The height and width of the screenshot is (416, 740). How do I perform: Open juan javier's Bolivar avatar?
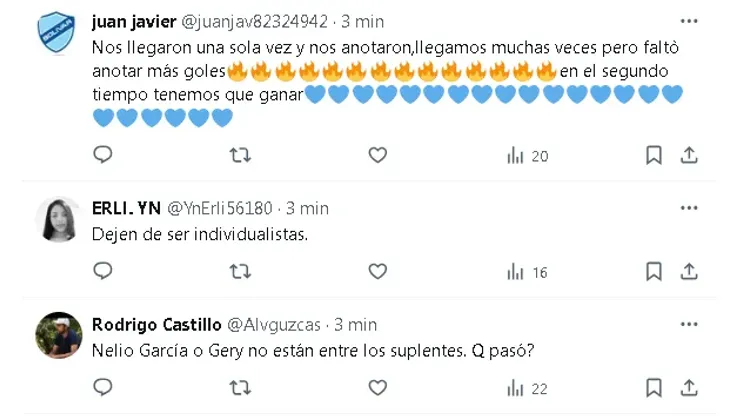pyautogui.click(x=59, y=33)
